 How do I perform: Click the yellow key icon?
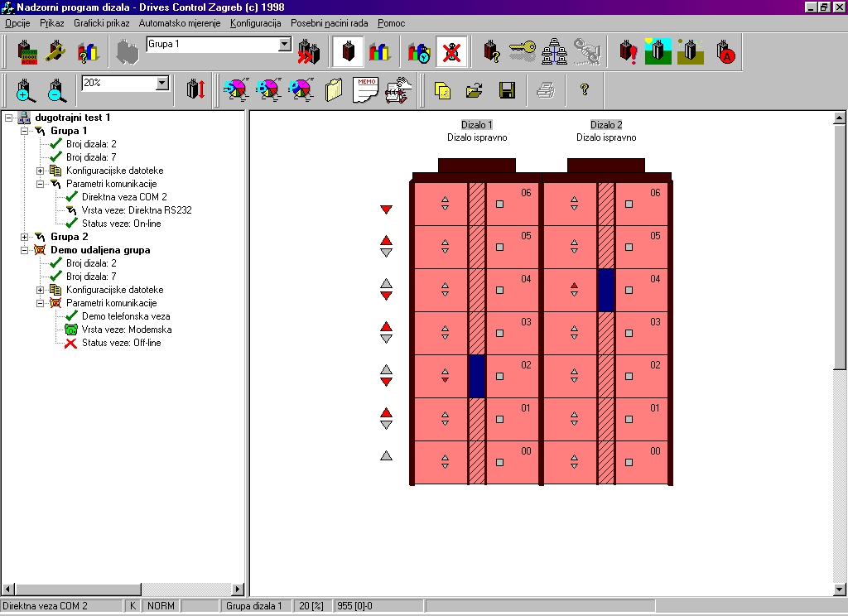tap(523, 53)
